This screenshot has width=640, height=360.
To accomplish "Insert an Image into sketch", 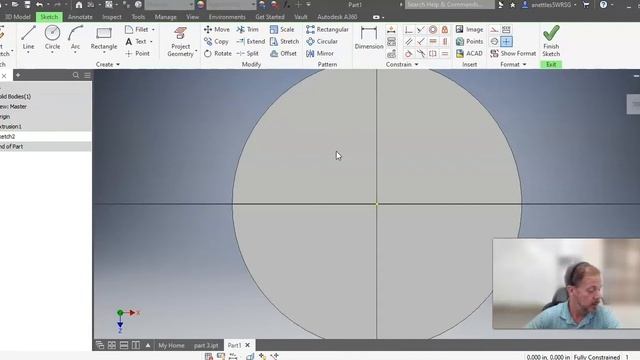I will 469,29.
